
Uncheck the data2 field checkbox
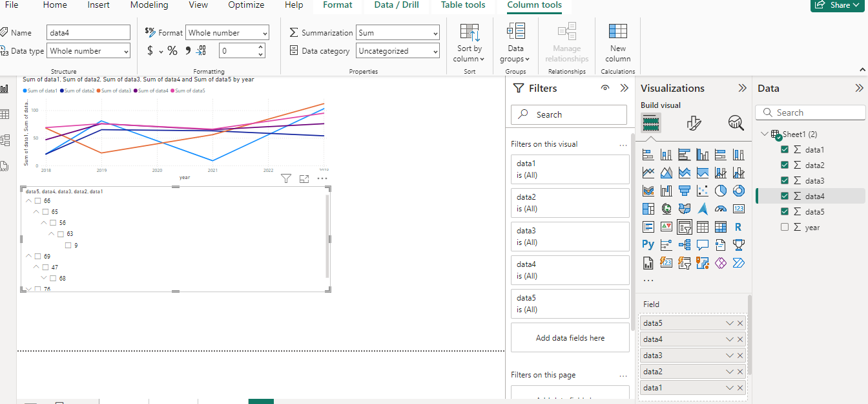point(785,165)
